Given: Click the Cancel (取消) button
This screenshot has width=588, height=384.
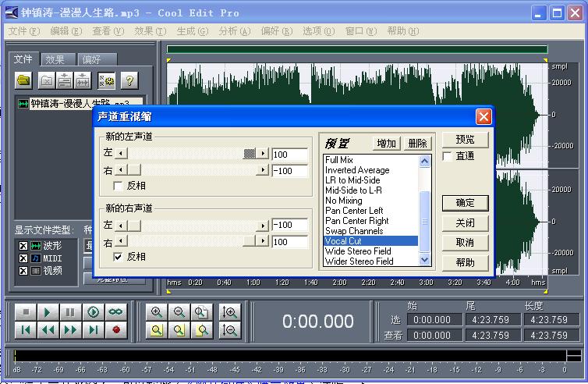Looking at the screenshot, I should pyautogui.click(x=465, y=243).
